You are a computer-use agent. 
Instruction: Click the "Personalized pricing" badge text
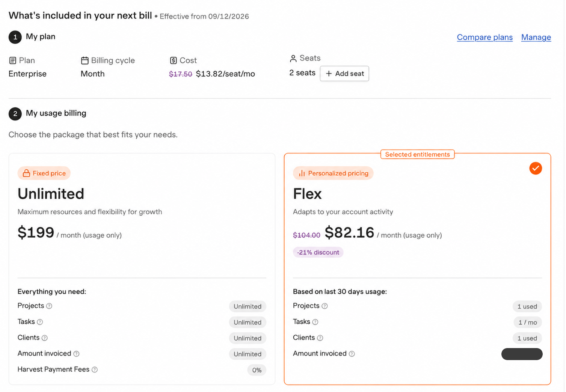[x=338, y=173]
